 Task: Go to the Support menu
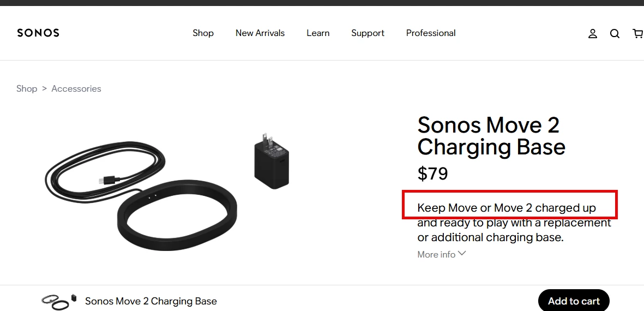(x=368, y=33)
